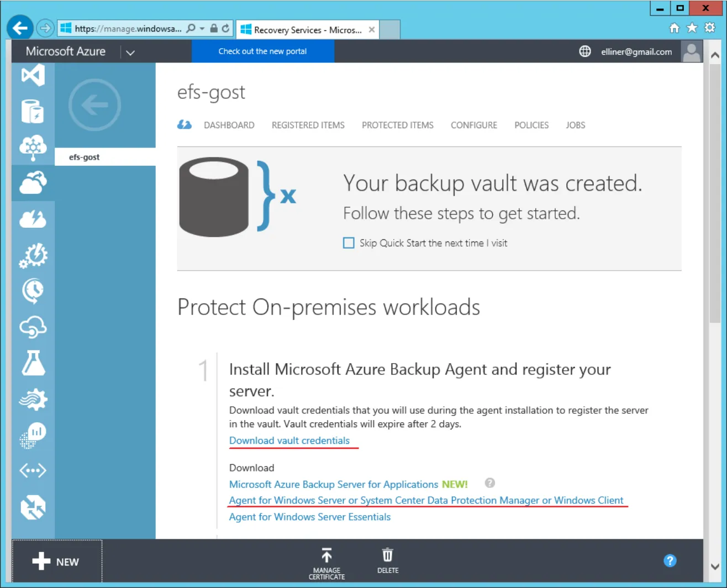Open the clock scheduler icon in the sidebar
The width and height of the screenshot is (727, 588).
(33, 291)
